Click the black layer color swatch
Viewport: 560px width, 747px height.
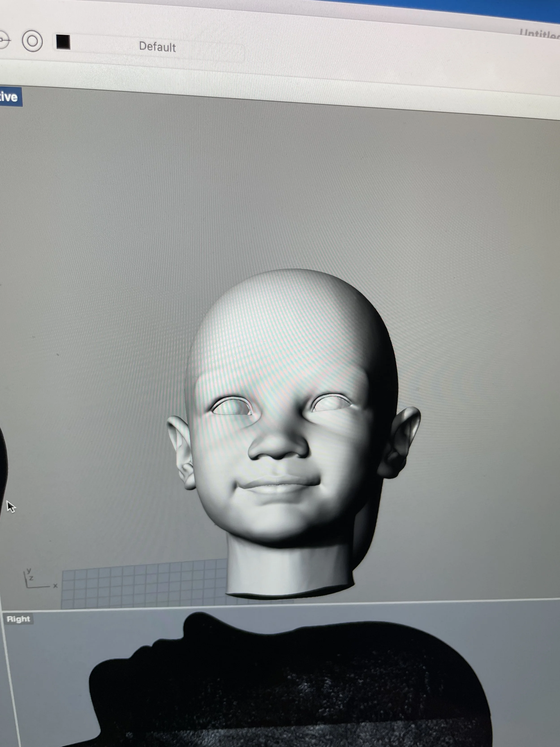pyautogui.click(x=63, y=42)
